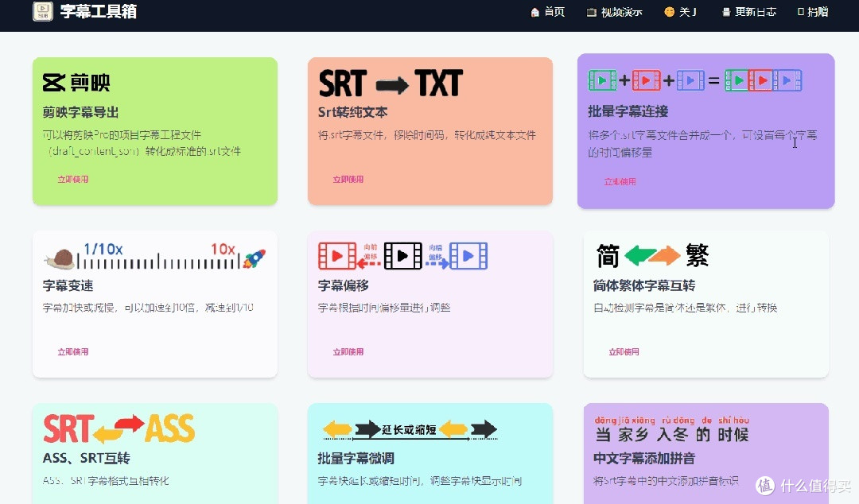
Task: Open the 捐赠 menu item
Action: pos(813,12)
